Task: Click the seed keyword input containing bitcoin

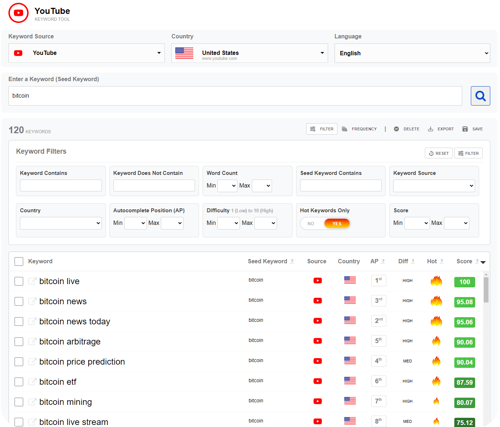Action: click(235, 96)
